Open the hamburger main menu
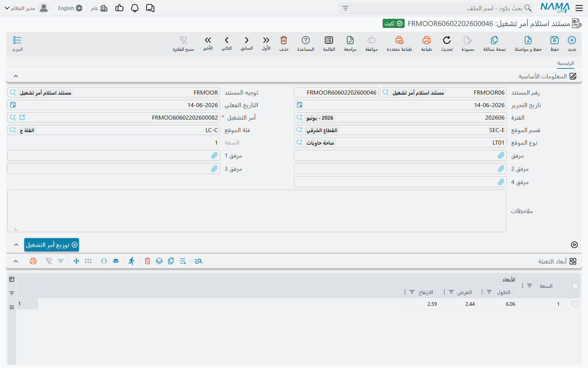 [579, 8]
